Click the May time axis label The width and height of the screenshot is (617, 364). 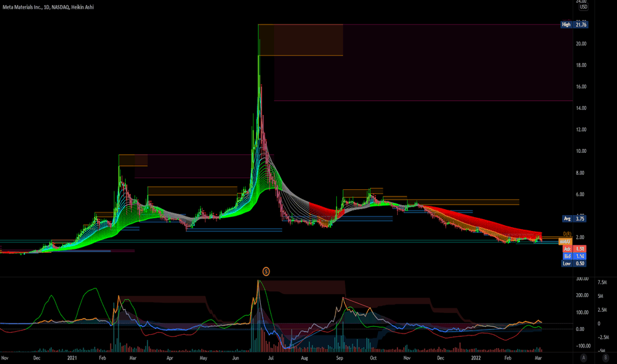[x=203, y=357]
